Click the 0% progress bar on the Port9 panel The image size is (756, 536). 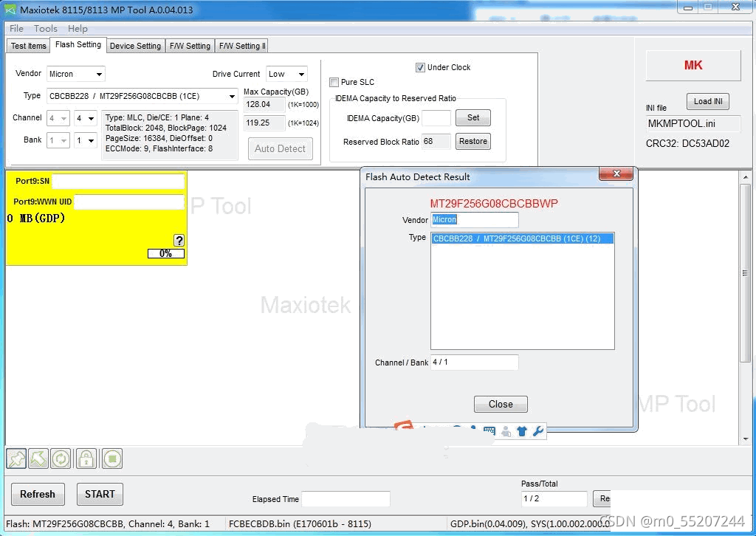pyautogui.click(x=166, y=253)
